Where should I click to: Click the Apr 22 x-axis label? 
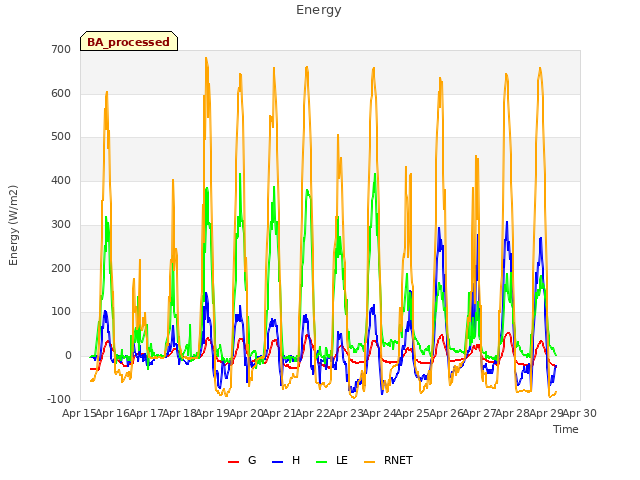pyautogui.click(x=313, y=413)
